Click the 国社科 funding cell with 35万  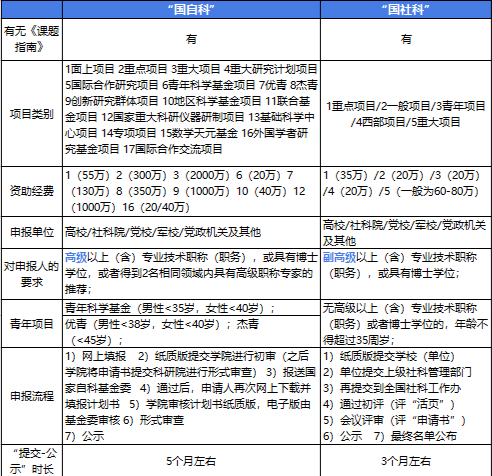[x=406, y=191]
